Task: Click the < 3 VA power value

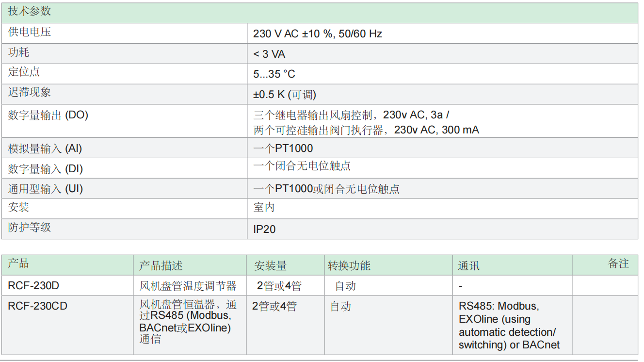Action: point(269,54)
